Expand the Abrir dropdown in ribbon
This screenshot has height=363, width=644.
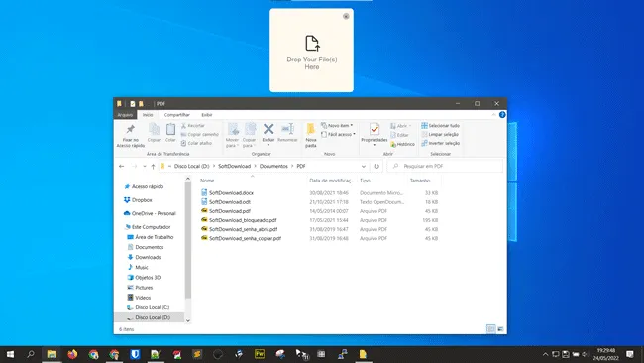coord(401,126)
